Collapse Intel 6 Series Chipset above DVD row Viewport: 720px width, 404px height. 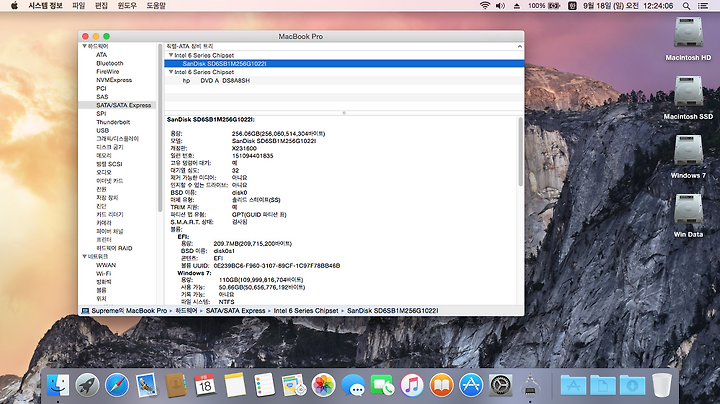coord(171,72)
